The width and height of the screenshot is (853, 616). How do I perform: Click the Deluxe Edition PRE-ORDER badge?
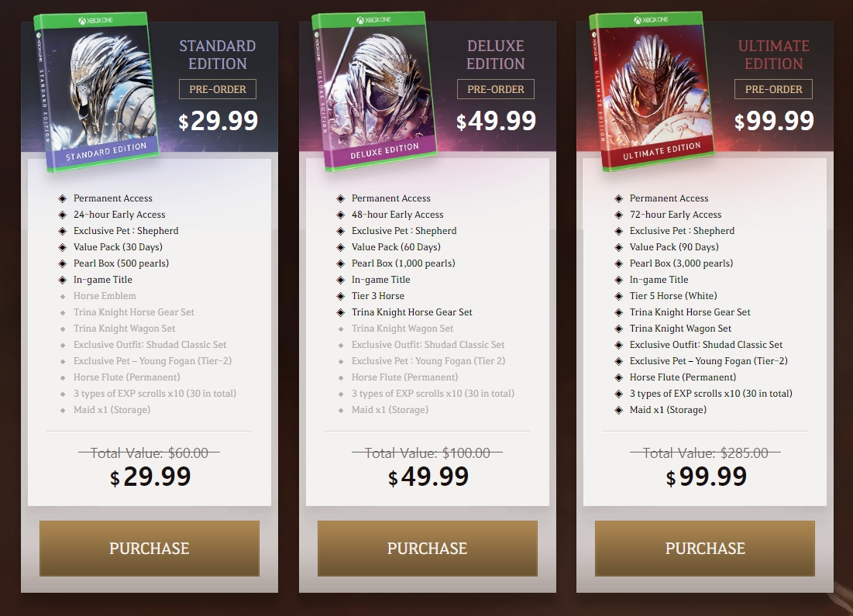496,89
